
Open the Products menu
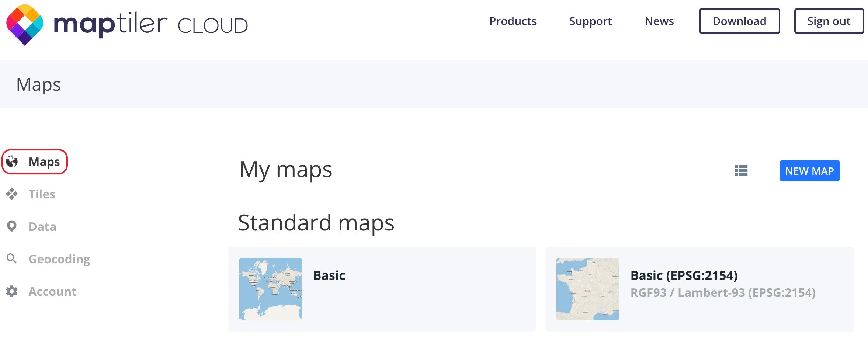pos(513,21)
